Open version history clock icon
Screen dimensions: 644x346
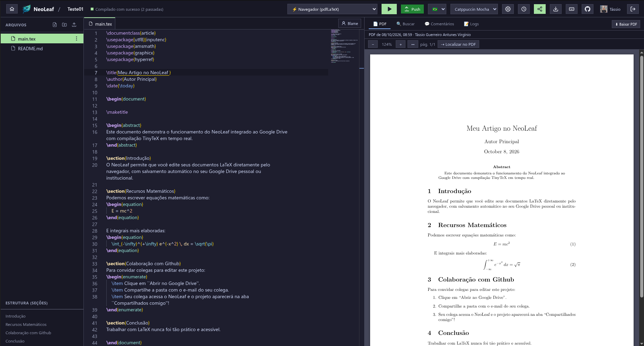524,9
